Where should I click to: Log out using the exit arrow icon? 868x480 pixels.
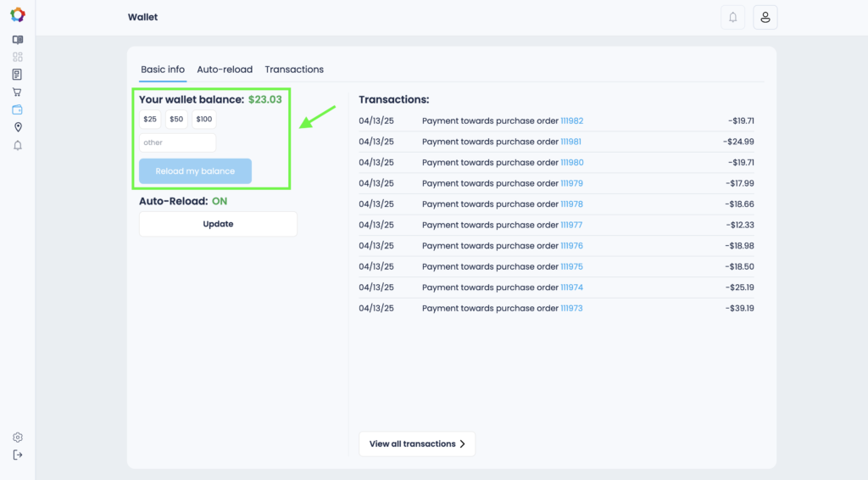(x=18, y=455)
